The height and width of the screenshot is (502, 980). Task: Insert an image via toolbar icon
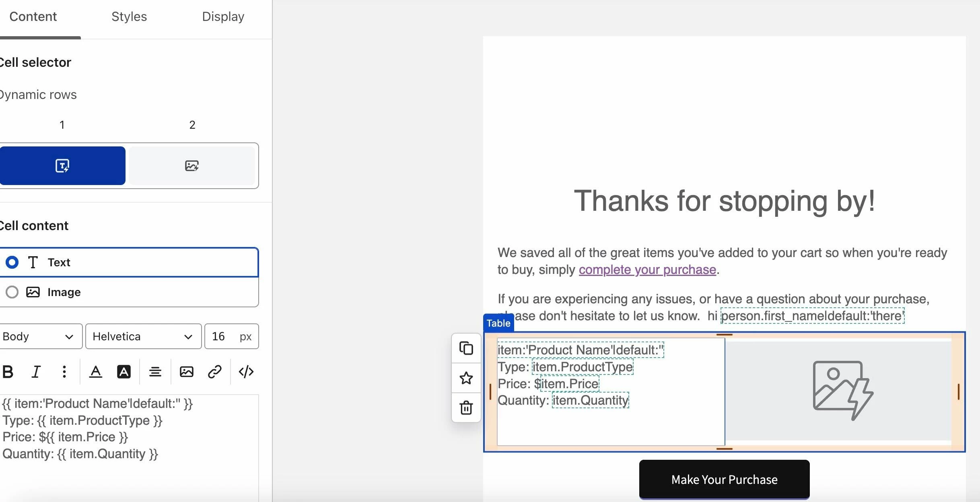click(x=186, y=371)
